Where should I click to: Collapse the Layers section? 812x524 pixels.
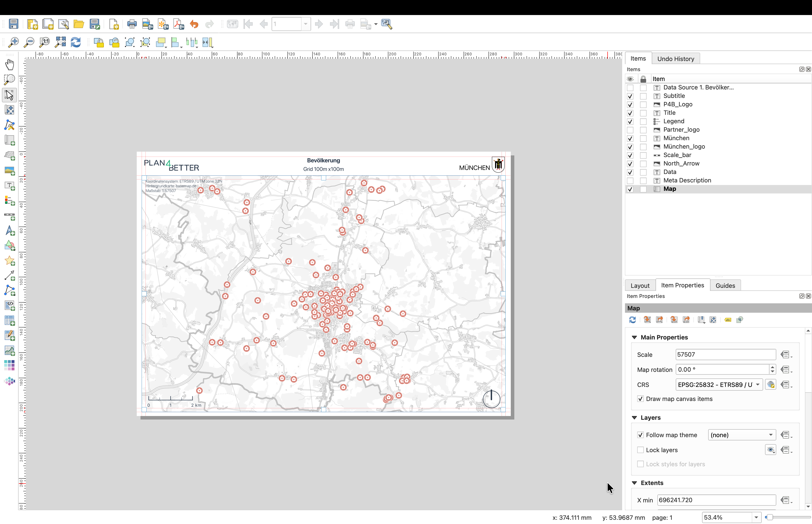634,417
